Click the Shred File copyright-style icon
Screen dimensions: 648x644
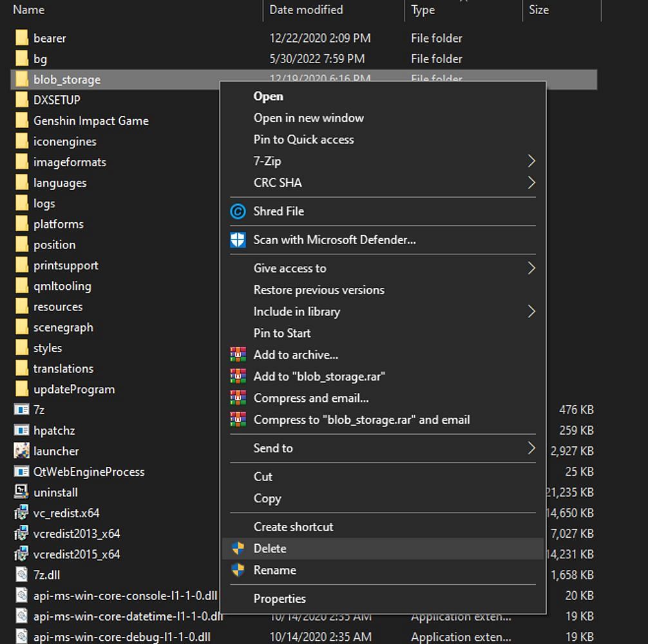point(238,211)
